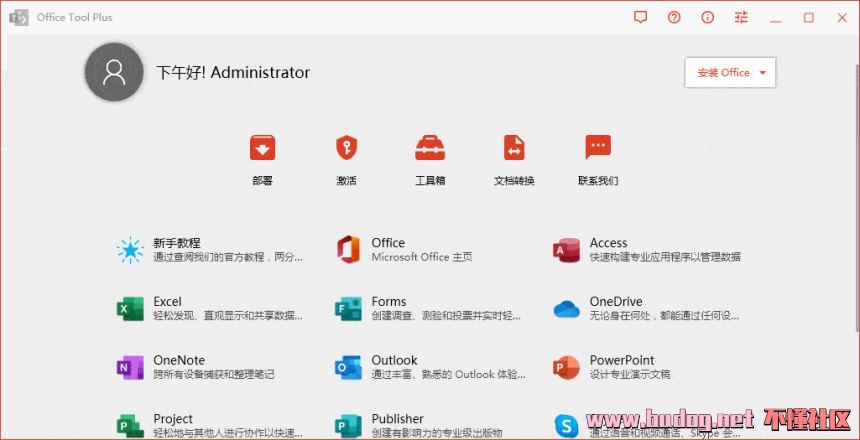Click the OneDrive cloud icon

[567, 309]
